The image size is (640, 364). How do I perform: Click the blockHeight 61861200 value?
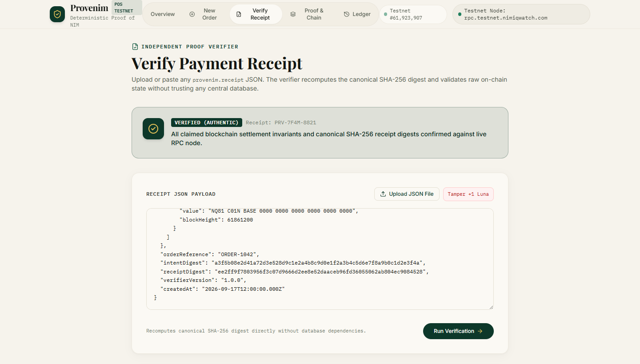point(240,220)
